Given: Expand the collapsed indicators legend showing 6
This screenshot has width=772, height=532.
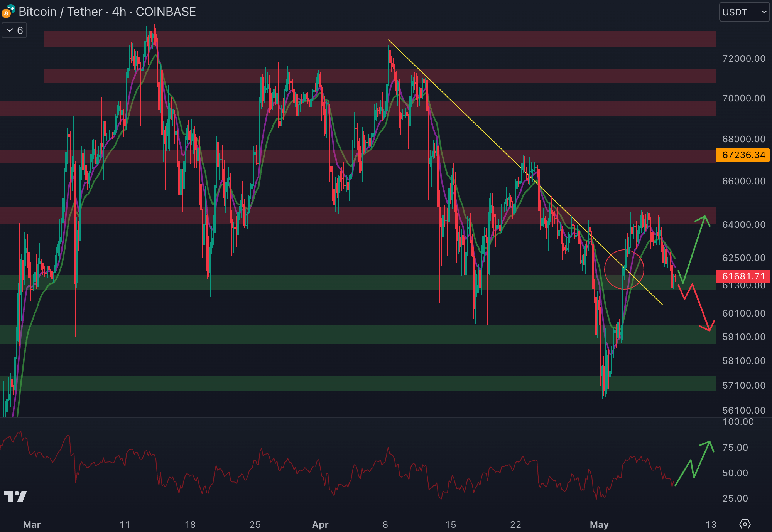Looking at the screenshot, I should (x=15, y=30).
